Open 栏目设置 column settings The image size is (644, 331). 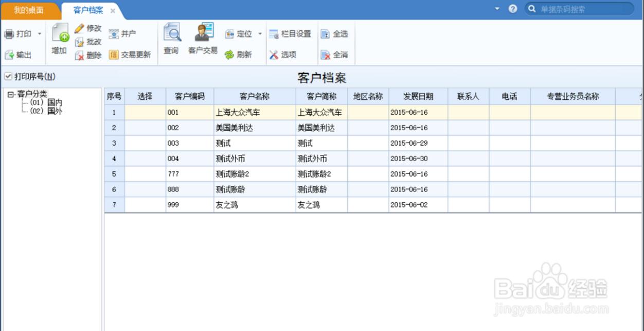pyautogui.click(x=274, y=34)
